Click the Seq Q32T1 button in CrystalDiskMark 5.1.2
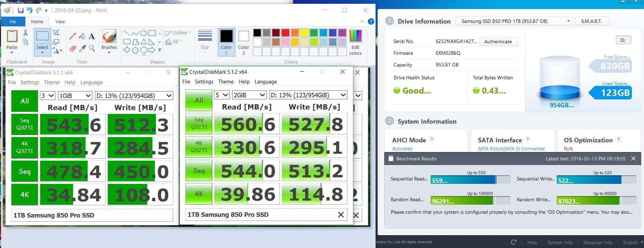644x248 pixels. (199, 124)
